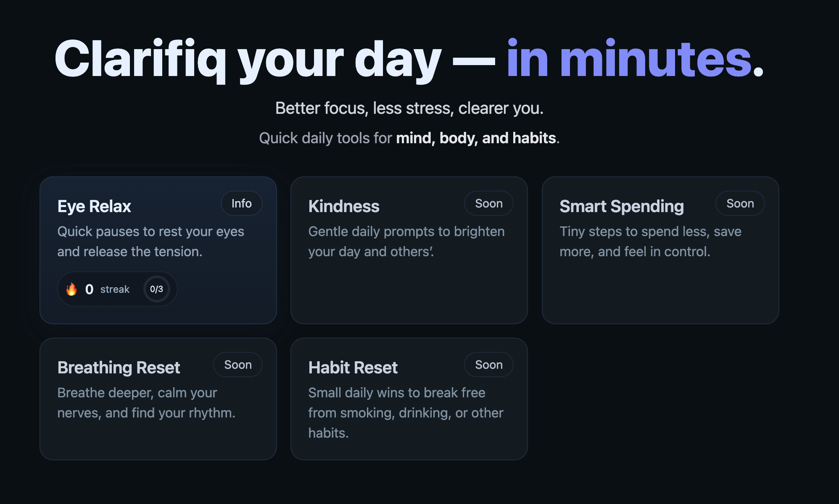Click the purple "in minutes." headline text

[x=634, y=59]
